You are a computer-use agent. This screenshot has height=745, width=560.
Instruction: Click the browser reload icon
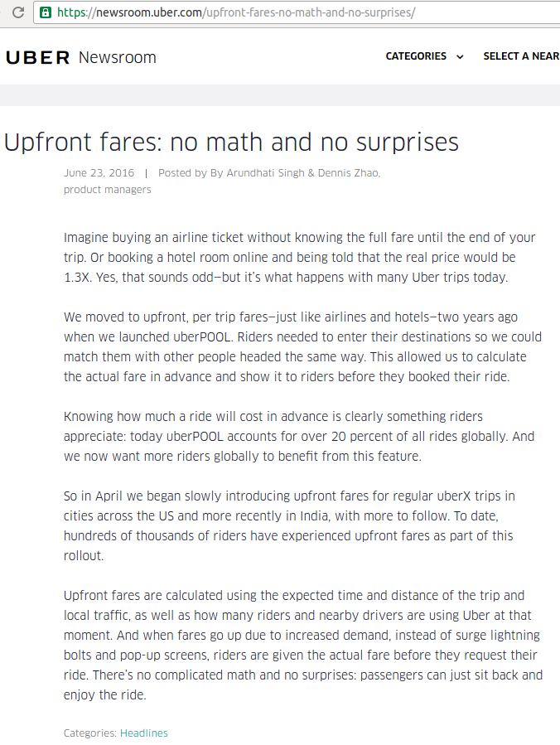tap(18, 12)
